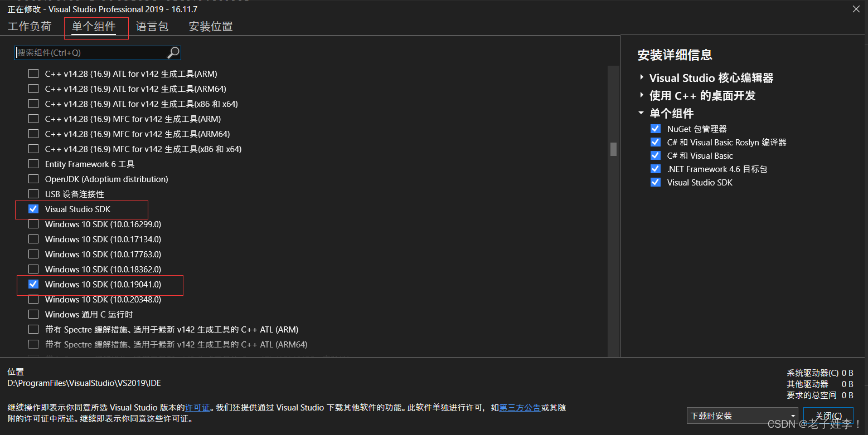This screenshot has height=435, width=868.
Task: Uncheck C# 和 Visual Basic Roslyn 编译器
Action: point(656,142)
